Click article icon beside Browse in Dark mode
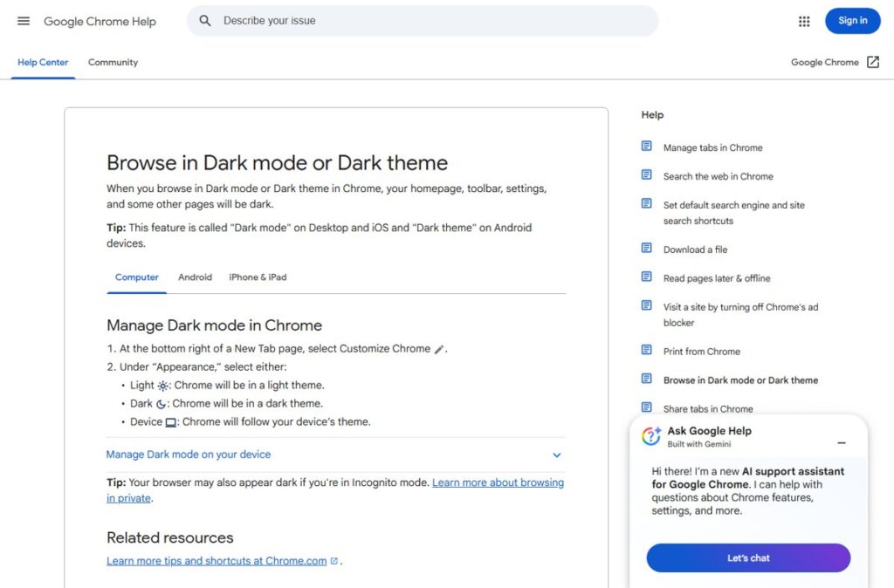This screenshot has width=894, height=588. pos(647,379)
